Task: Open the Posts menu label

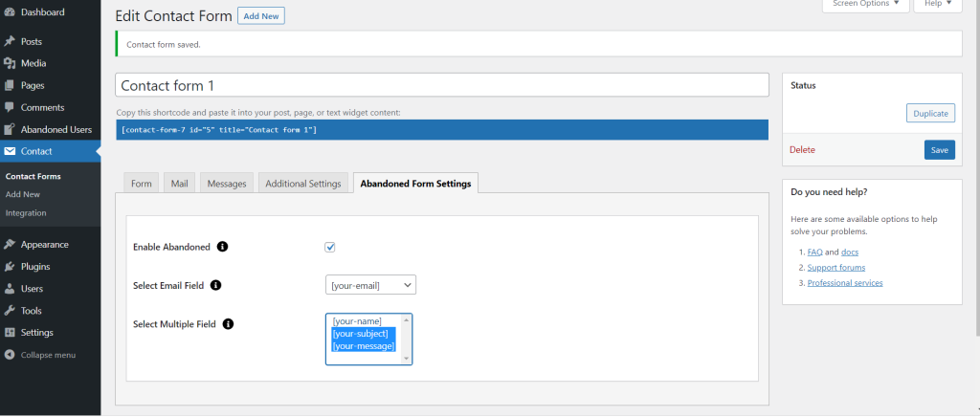Action: tap(32, 41)
